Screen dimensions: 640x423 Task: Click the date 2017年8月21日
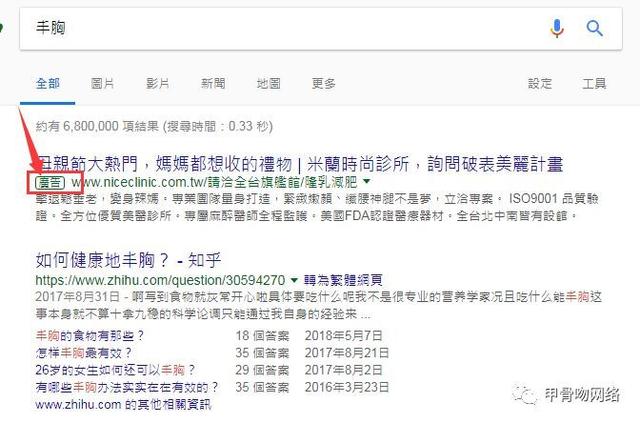(347, 353)
